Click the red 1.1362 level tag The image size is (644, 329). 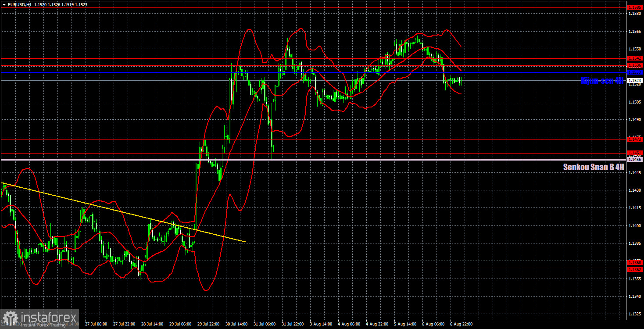[635, 269]
